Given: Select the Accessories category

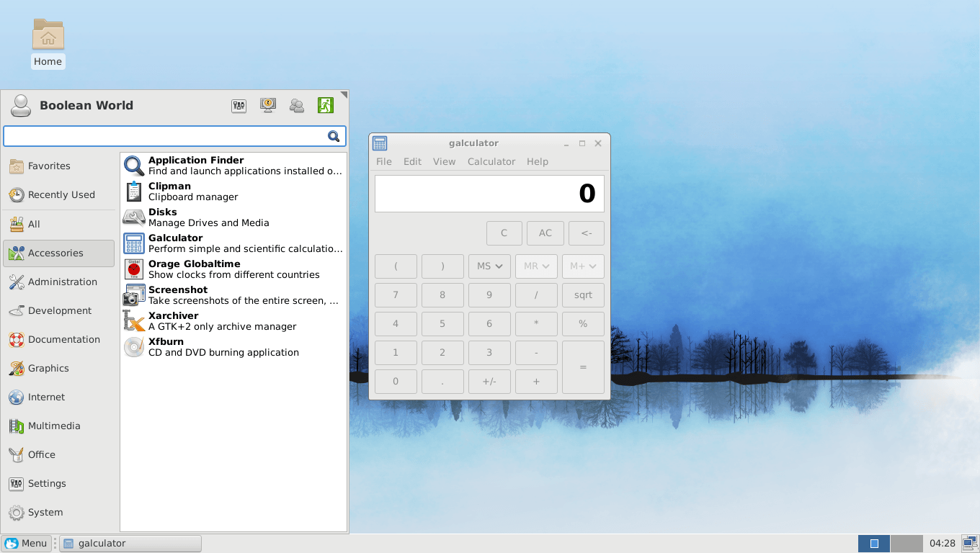Looking at the screenshot, I should tap(59, 253).
